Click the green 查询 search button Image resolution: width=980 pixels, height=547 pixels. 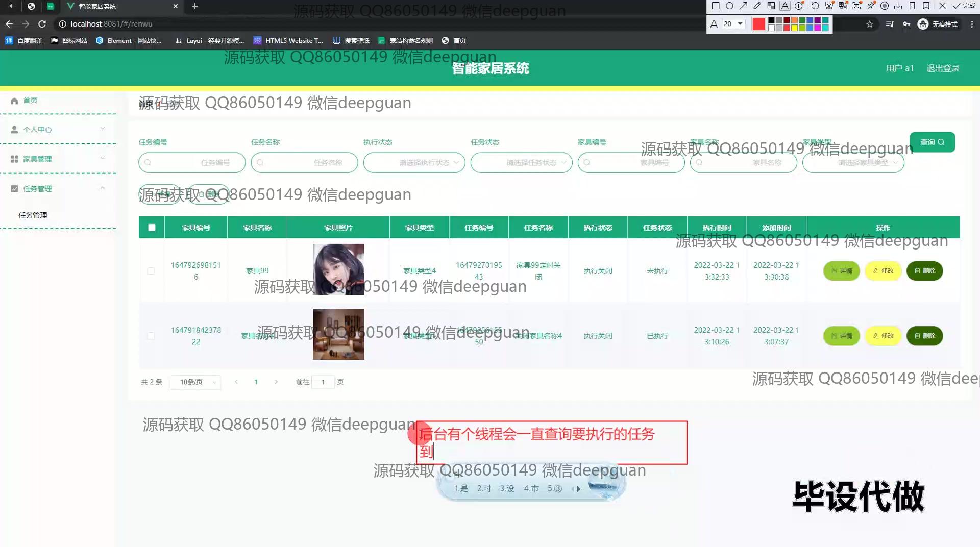point(932,142)
